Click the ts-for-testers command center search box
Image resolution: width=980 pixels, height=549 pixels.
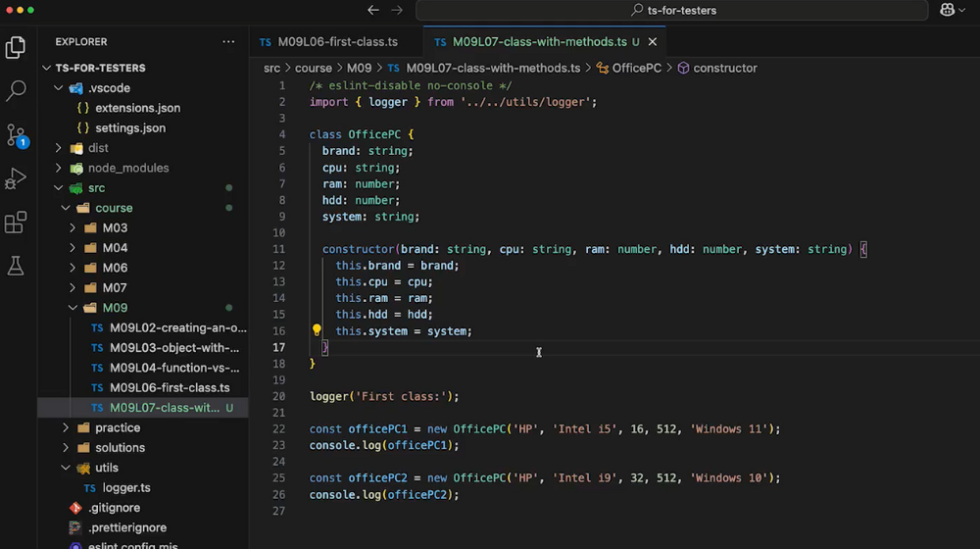(672, 10)
